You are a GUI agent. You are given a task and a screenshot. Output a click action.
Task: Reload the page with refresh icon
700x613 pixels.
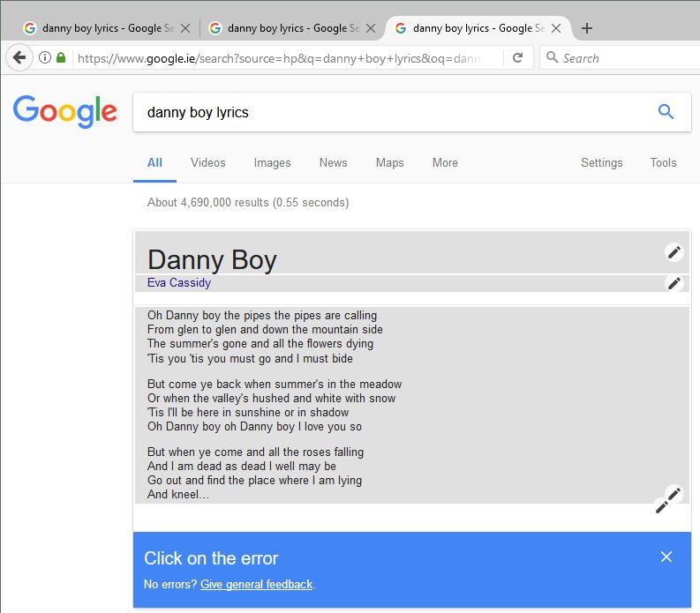pos(518,57)
